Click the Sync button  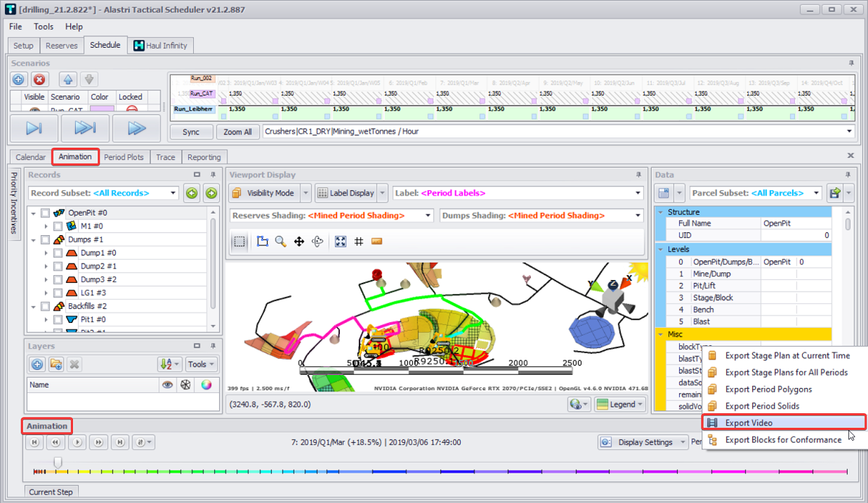coord(191,132)
